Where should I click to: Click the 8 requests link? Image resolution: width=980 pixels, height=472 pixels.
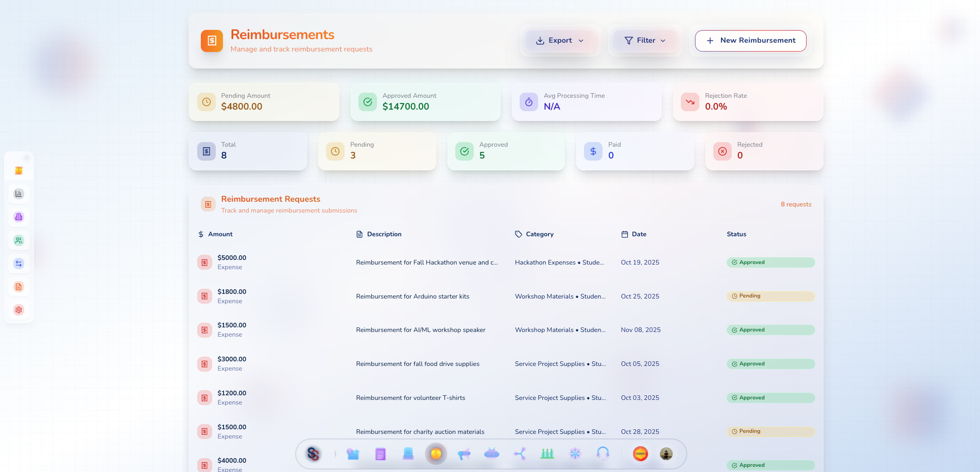[x=796, y=204]
